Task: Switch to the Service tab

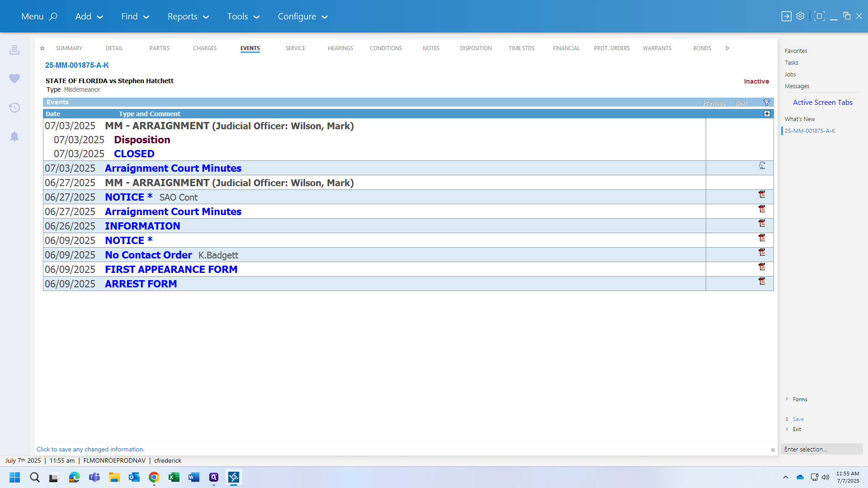Action: point(295,48)
